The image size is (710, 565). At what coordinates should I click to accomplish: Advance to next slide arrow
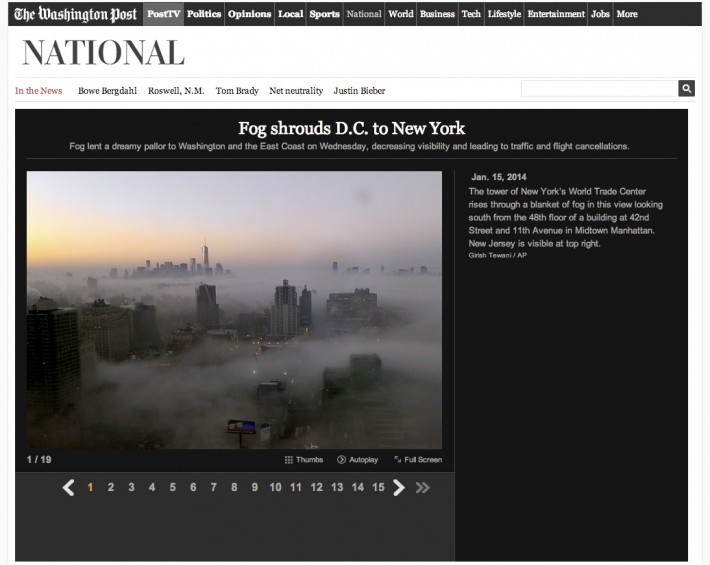click(398, 487)
